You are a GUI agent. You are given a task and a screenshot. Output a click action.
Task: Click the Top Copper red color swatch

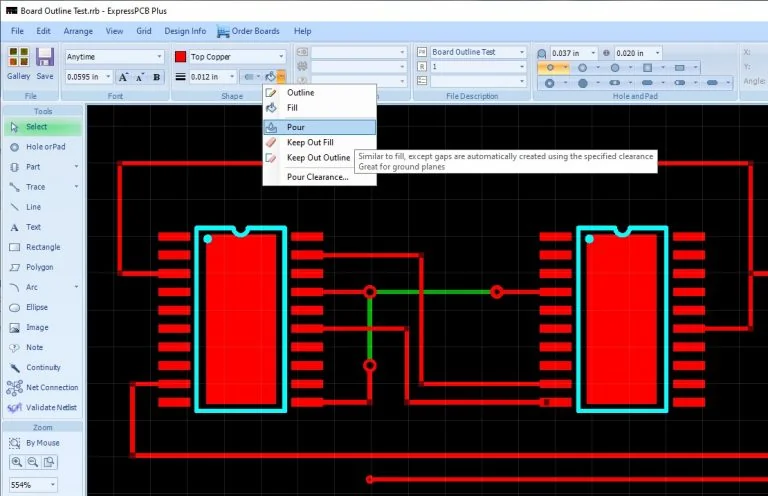click(180, 57)
